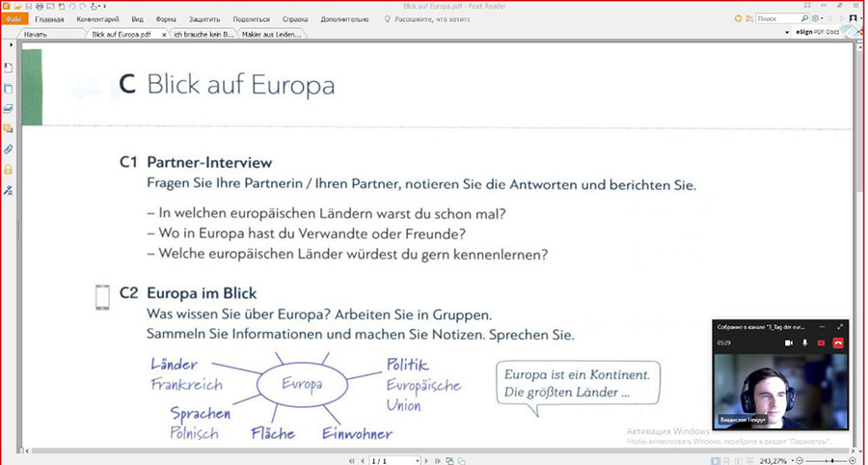The height and width of the screenshot is (465, 868).
Task: Hang up the call in meeting window
Action: [x=838, y=343]
